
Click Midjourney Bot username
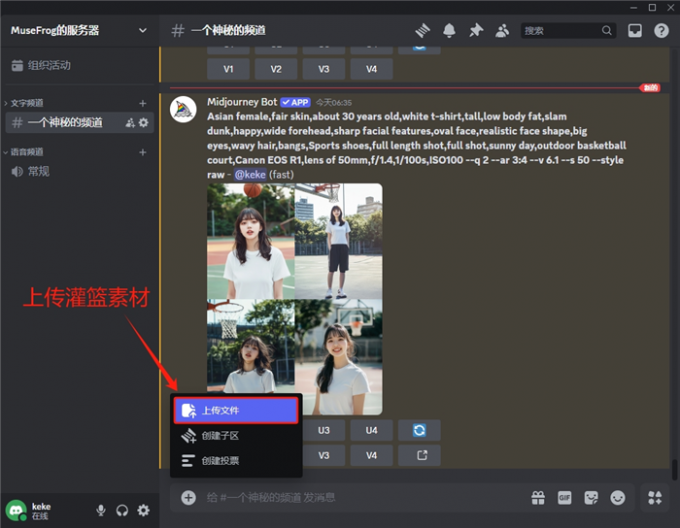click(x=242, y=102)
